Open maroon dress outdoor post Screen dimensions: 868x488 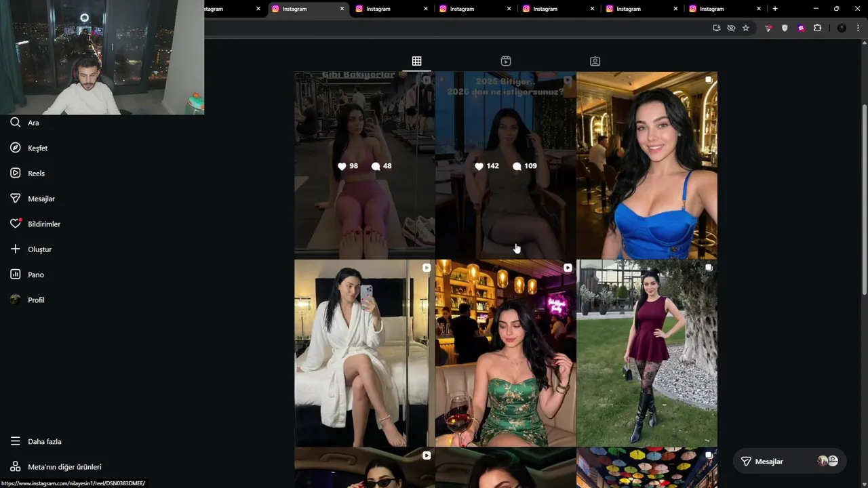pyautogui.click(x=646, y=353)
